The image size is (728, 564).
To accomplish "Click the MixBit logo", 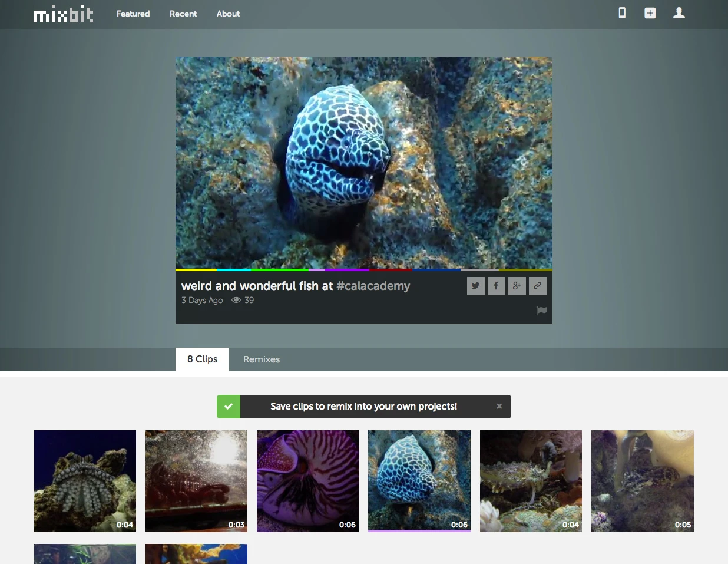I will pos(64,14).
